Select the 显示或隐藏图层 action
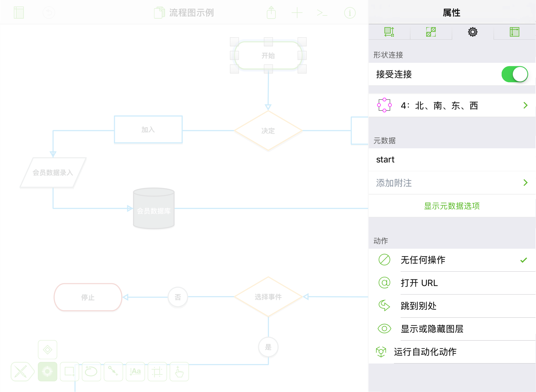536x392 pixels. click(x=452, y=329)
